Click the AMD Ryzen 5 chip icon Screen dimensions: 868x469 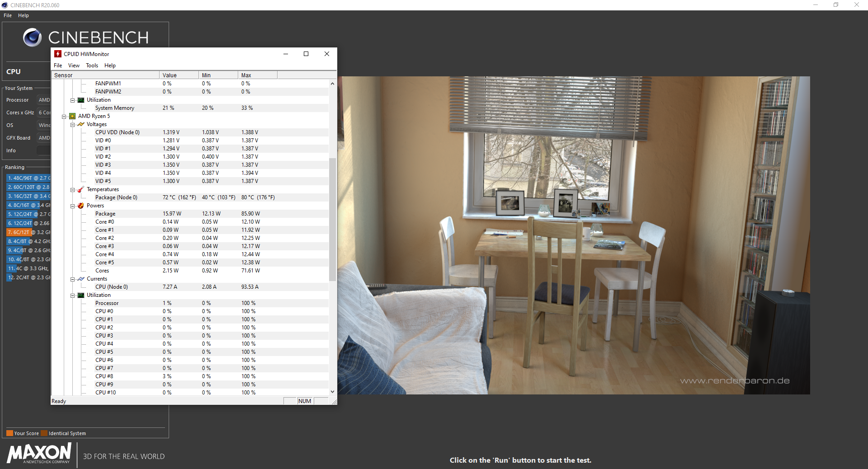pyautogui.click(x=72, y=116)
